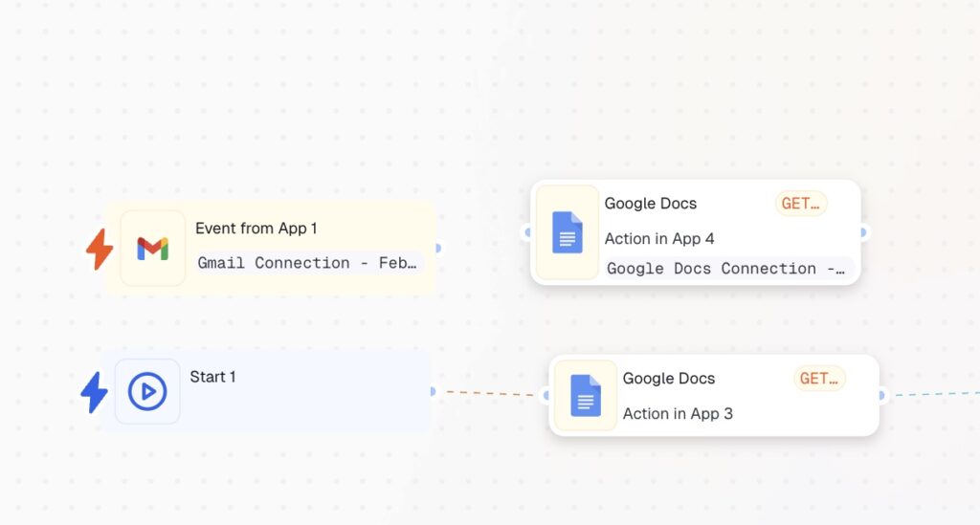Click the output port of Start 1
This screenshot has height=525, width=980.
pyautogui.click(x=432, y=391)
